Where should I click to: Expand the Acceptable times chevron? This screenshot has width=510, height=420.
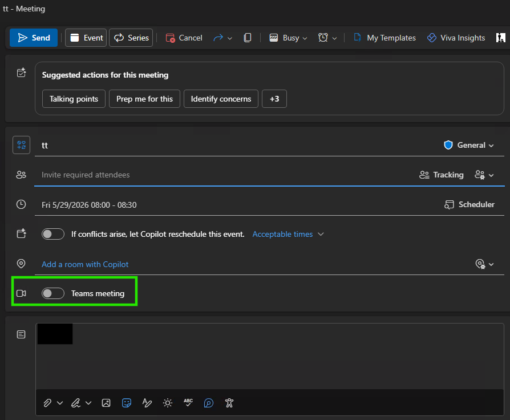coord(321,234)
